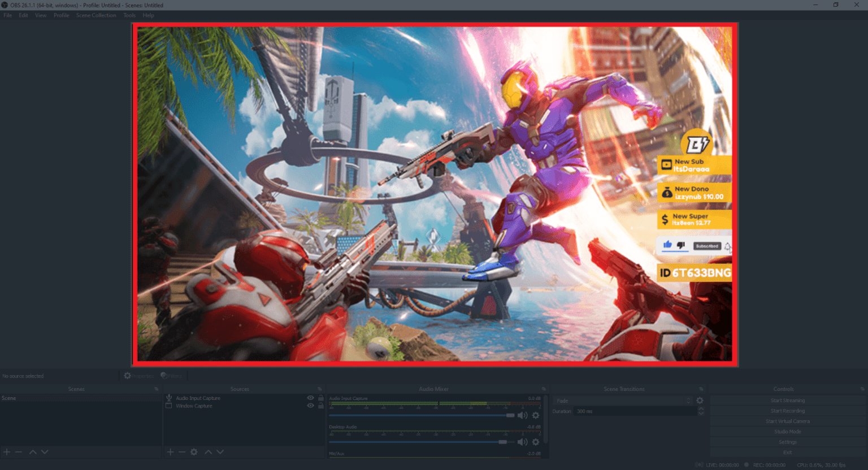Screen dimensions: 868x470
Task: Click the Remove Source minus icon
Action: point(181,451)
